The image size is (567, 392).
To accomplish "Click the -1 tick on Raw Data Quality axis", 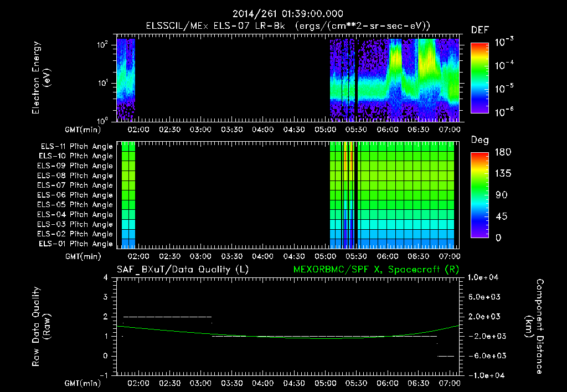I will (x=104, y=375).
